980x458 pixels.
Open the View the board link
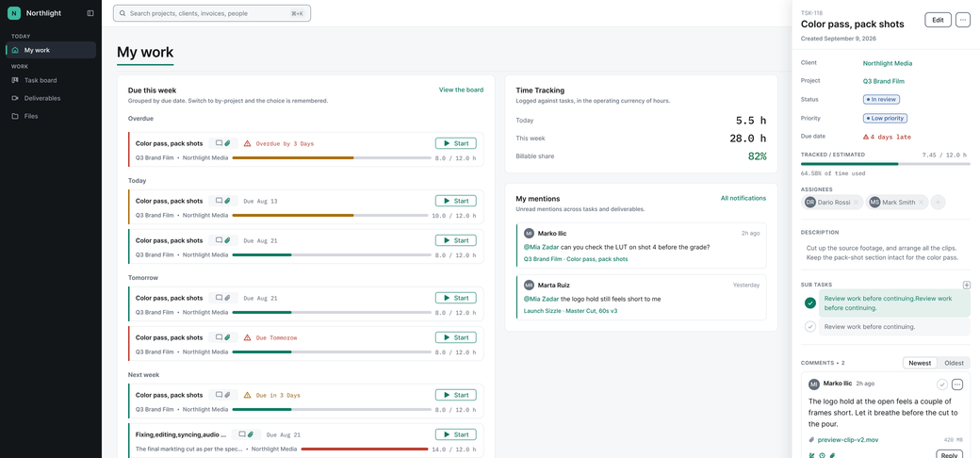(x=461, y=90)
